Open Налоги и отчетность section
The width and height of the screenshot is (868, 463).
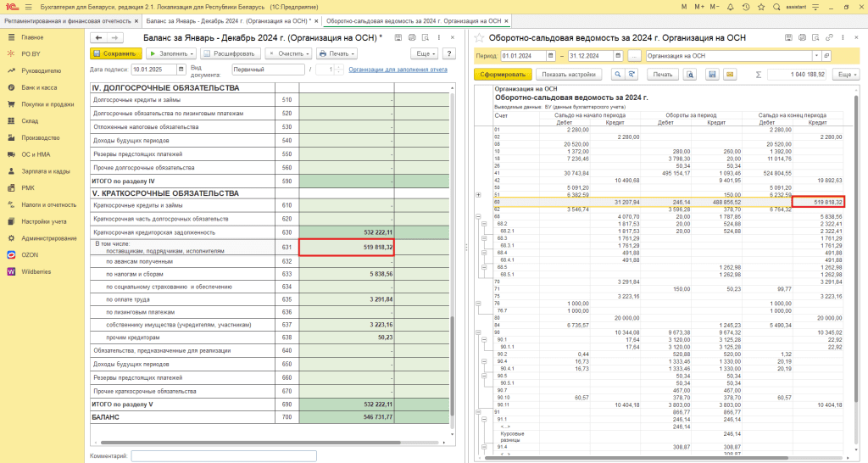click(x=48, y=205)
